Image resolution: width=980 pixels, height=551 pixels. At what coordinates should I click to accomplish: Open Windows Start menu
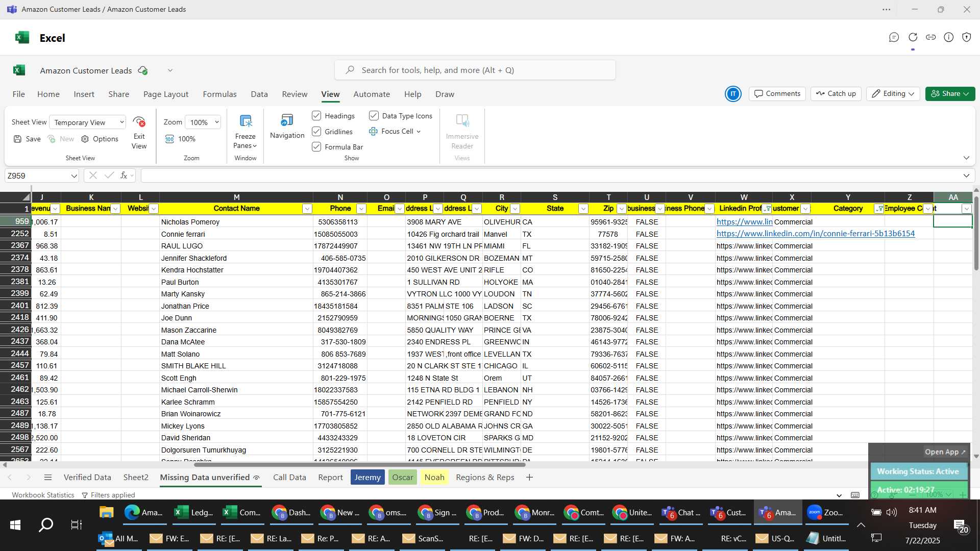[15, 524]
